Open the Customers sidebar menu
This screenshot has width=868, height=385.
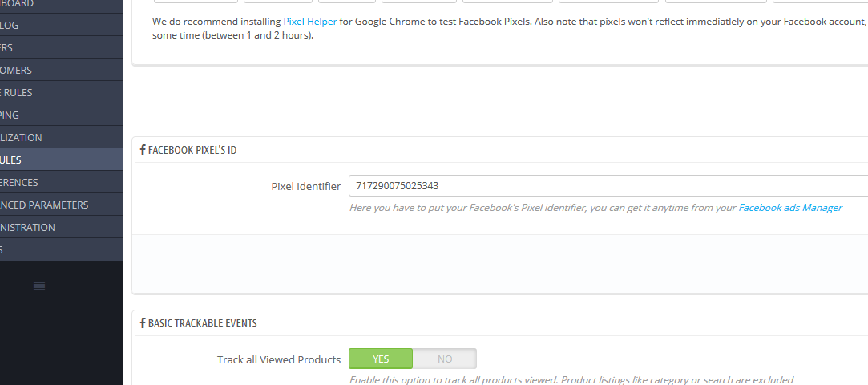pos(16,71)
